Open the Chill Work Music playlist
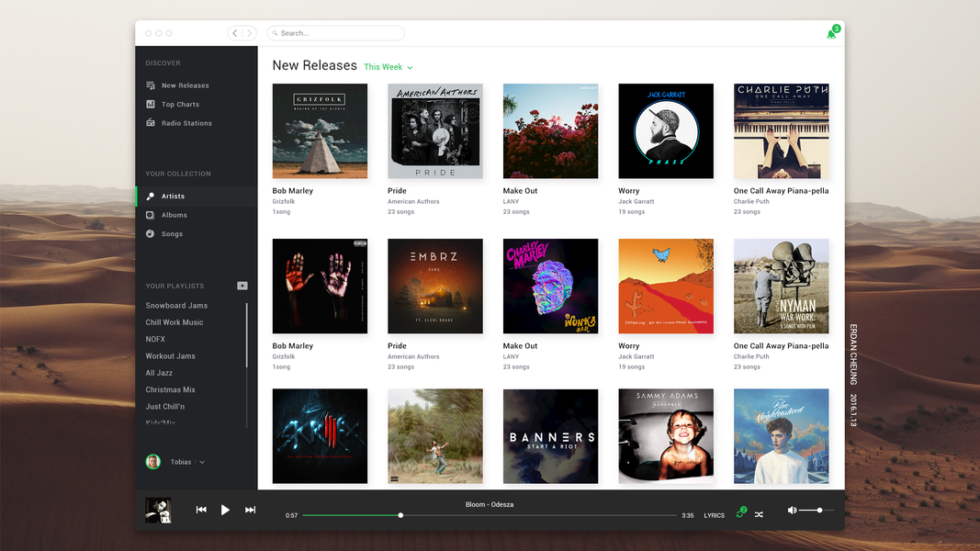Image resolution: width=980 pixels, height=551 pixels. (175, 322)
